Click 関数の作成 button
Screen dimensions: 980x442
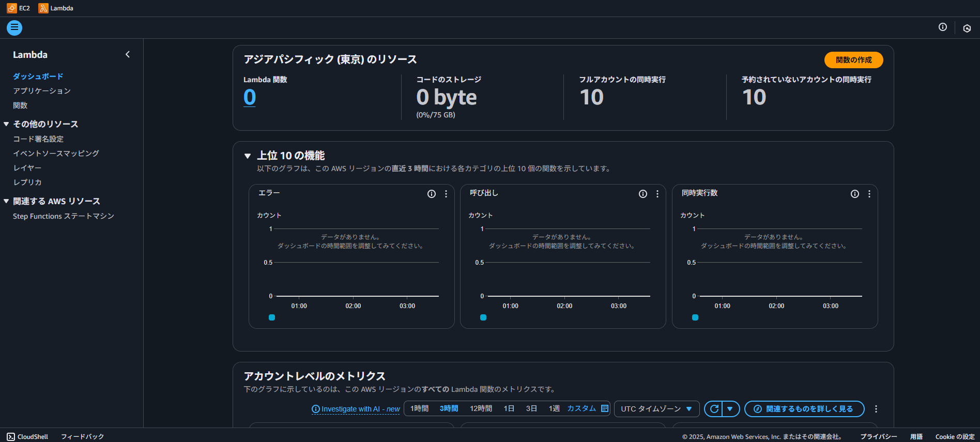(853, 60)
